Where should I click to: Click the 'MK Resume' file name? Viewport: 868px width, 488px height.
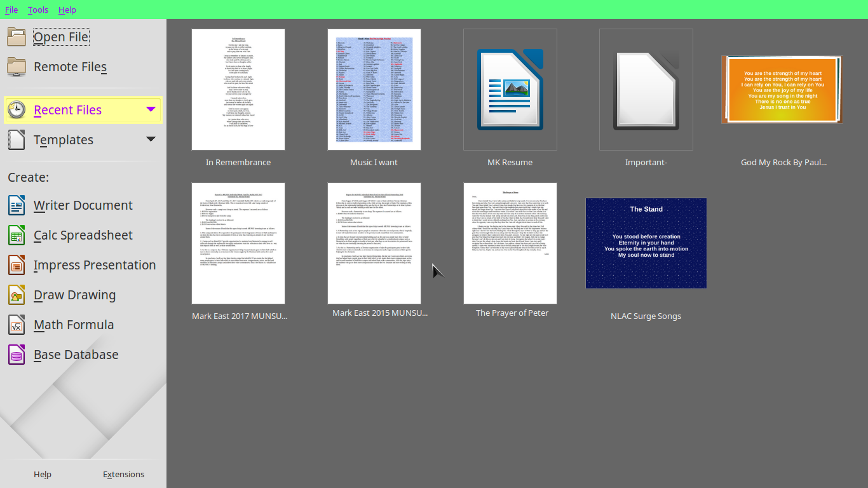point(510,163)
